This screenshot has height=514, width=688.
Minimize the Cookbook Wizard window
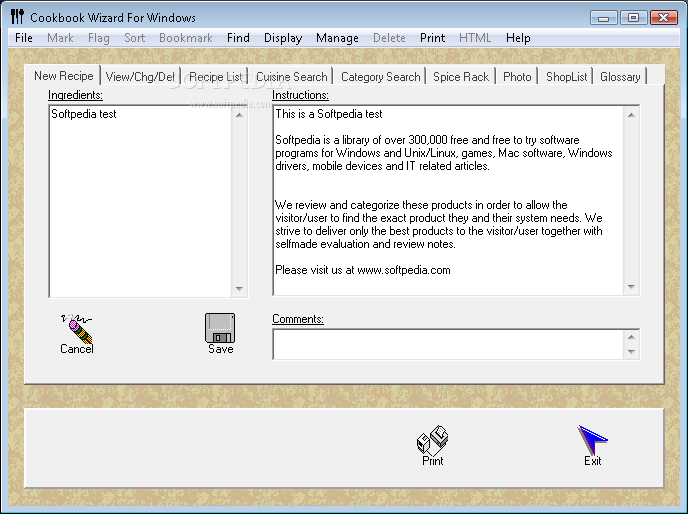point(603,18)
